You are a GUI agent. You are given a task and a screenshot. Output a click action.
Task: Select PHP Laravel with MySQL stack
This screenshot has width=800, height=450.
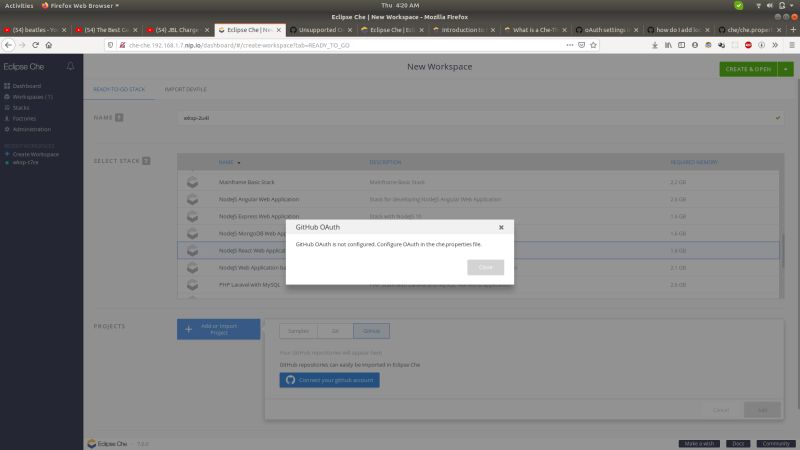point(478,285)
